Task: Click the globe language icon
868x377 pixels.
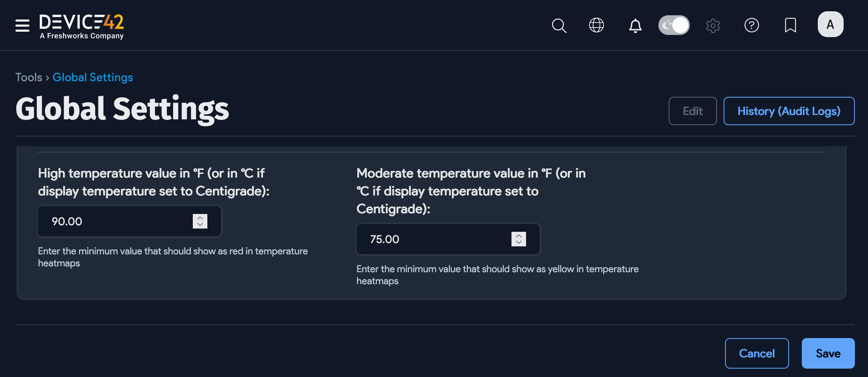Action: [596, 25]
